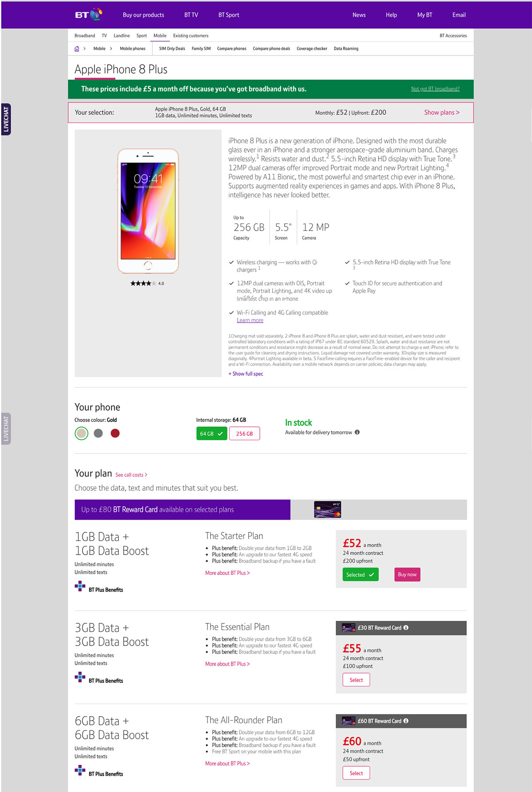Click BT Plus Benefits icon under 1GB plan
The image size is (532, 792).
click(x=80, y=587)
